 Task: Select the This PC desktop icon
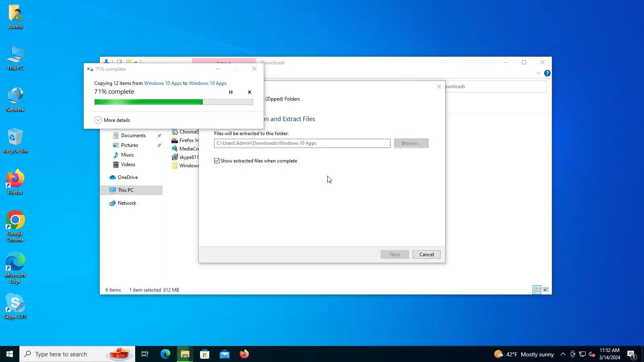[x=15, y=58]
